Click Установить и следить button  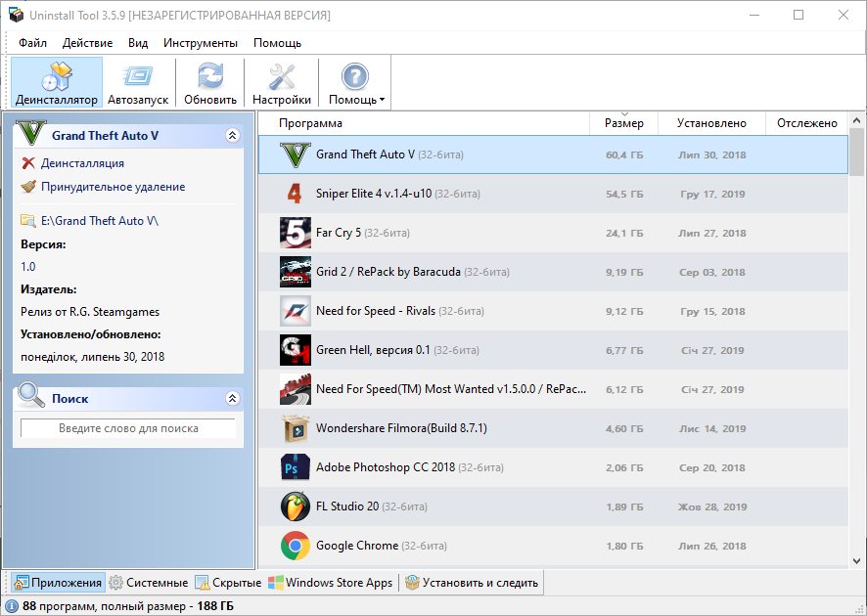(x=471, y=583)
